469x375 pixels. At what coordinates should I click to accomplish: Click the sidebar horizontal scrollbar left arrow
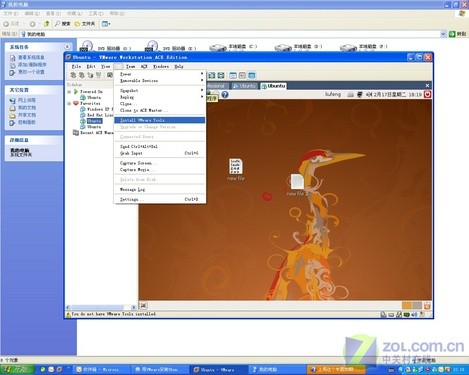click(x=68, y=307)
